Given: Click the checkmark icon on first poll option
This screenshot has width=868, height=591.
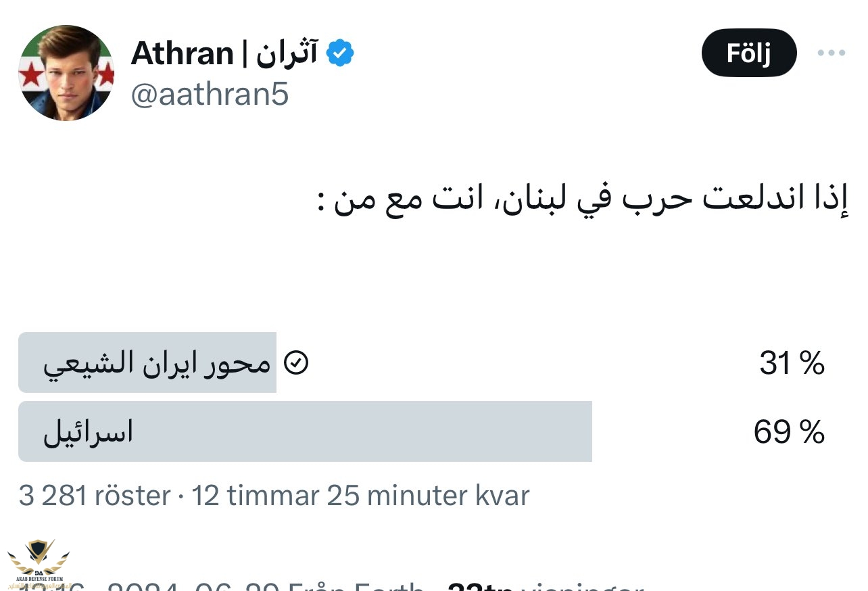Looking at the screenshot, I should click(295, 363).
